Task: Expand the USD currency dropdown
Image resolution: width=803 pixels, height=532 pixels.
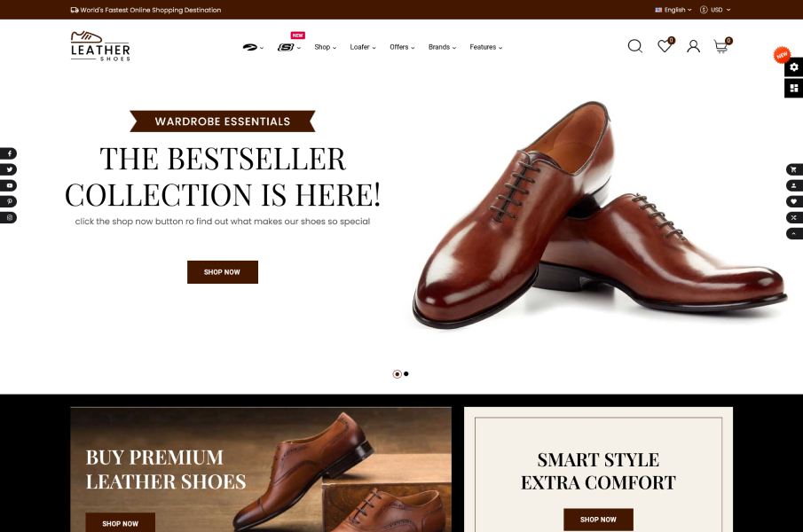Action: pyautogui.click(x=715, y=10)
